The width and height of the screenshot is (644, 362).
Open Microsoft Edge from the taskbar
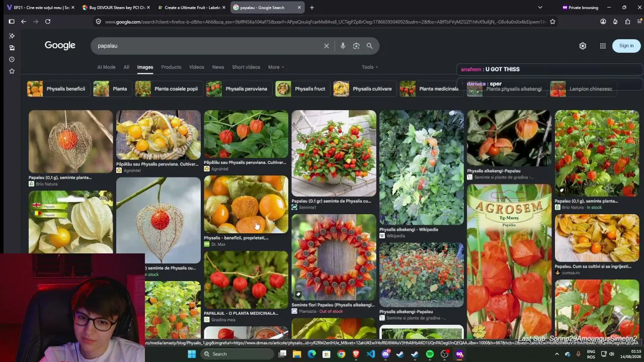(312, 354)
